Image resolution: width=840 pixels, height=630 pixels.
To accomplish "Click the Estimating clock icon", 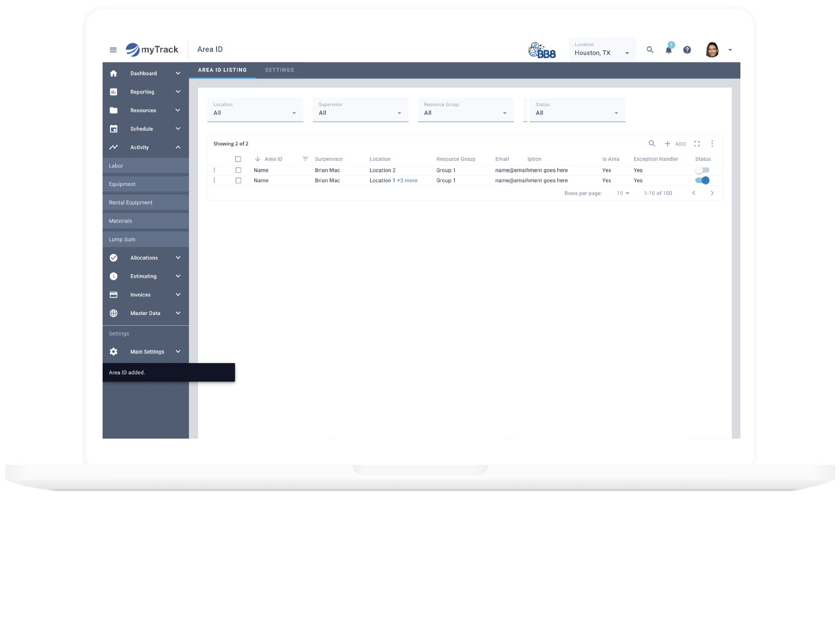I will (113, 277).
